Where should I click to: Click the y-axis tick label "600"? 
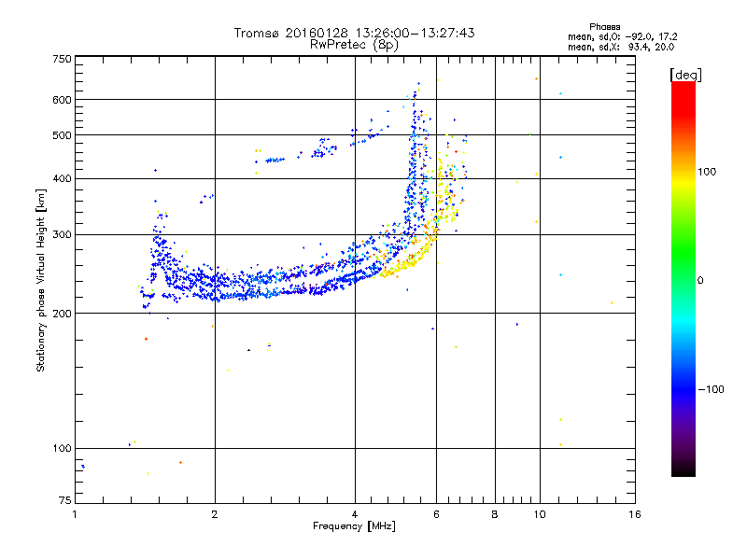coord(63,100)
